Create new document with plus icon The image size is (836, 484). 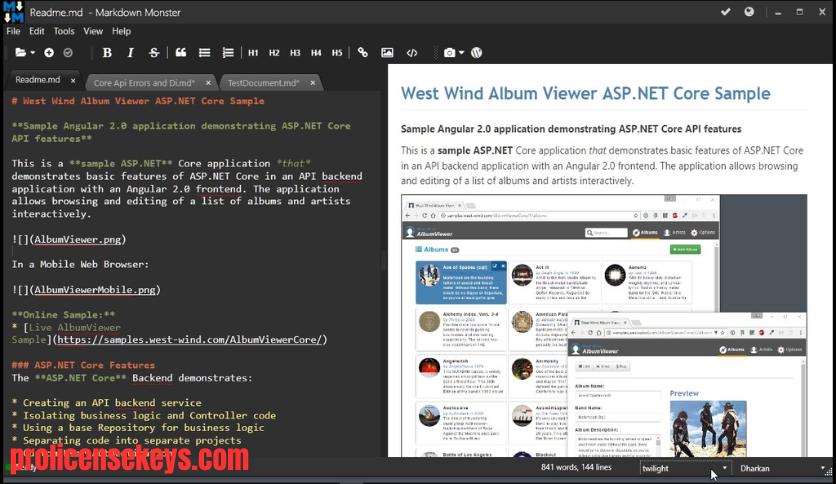pyautogui.click(x=49, y=53)
